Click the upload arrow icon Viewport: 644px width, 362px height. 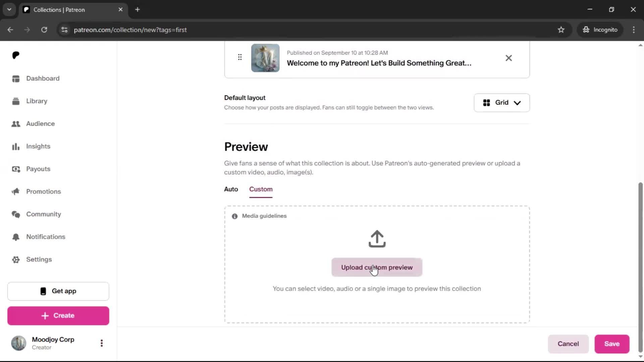[377, 239]
